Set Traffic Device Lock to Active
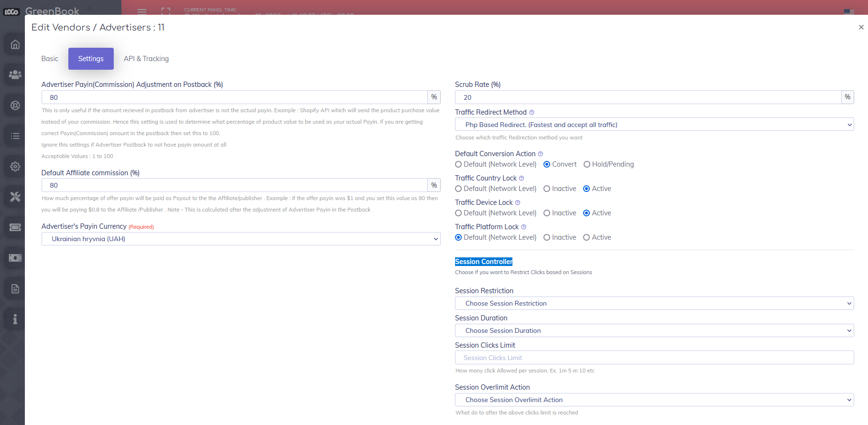 tap(586, 213)
